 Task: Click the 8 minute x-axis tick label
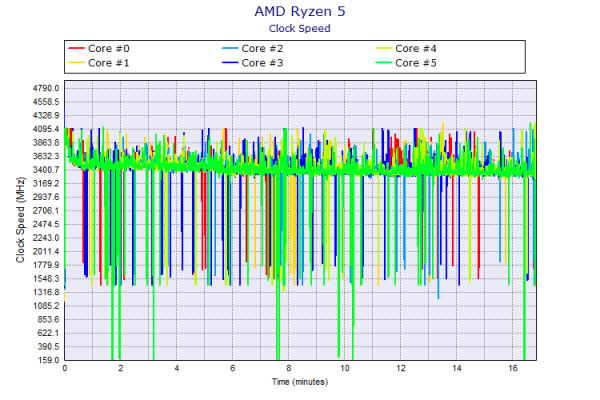click(x=289, y=368)
